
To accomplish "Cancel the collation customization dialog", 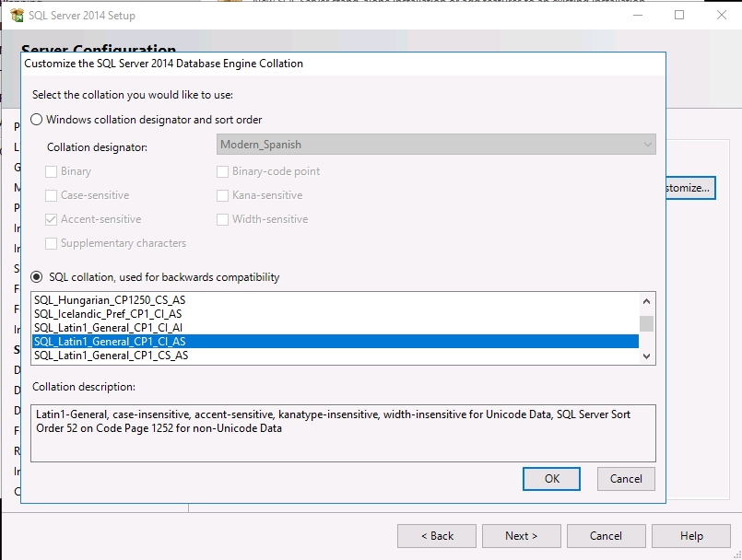I will tap(626, 479).
